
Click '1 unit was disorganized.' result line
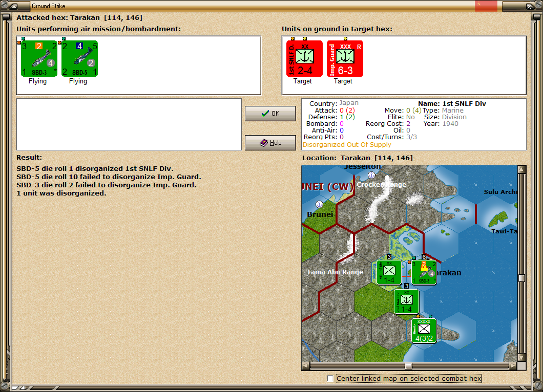pyautogui.click(x=61, y=193)
